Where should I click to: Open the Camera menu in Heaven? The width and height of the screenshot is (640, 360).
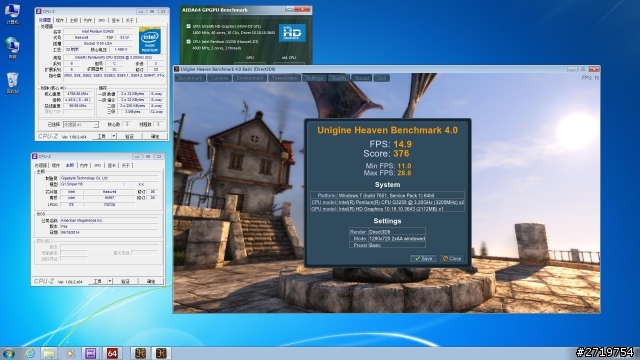tap(219, 78)
